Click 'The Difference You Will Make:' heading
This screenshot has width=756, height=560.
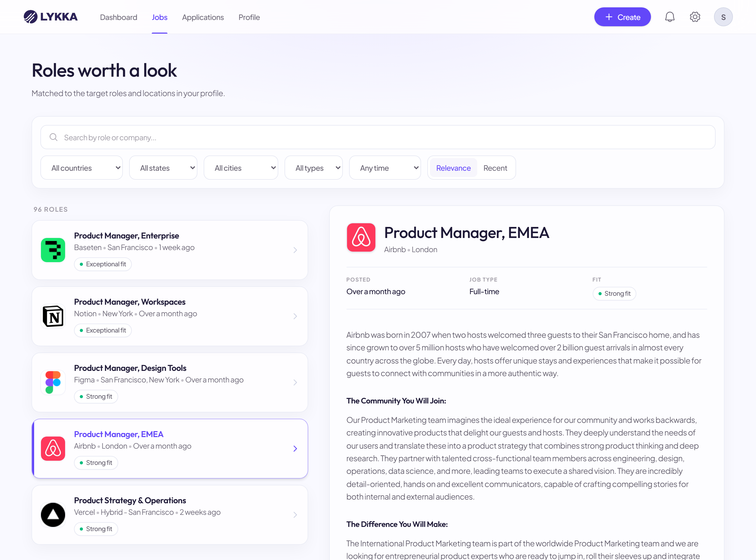397,524
